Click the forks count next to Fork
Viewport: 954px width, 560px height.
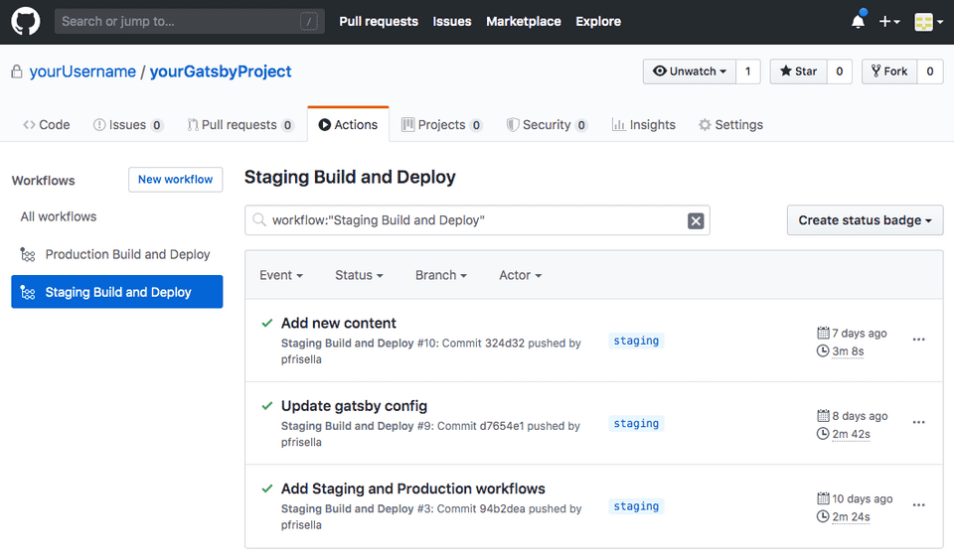930,71
